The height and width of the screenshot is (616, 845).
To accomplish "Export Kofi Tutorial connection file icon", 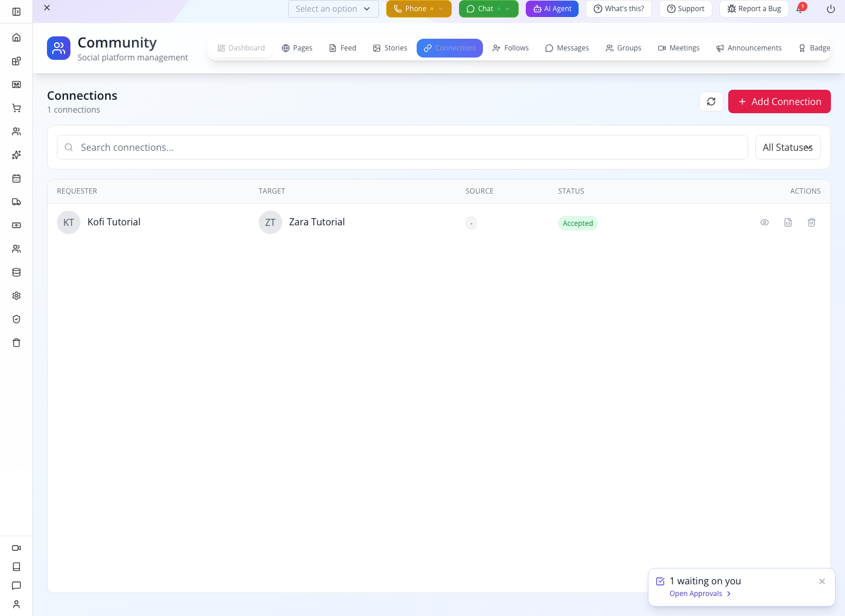I will point(788,222).
